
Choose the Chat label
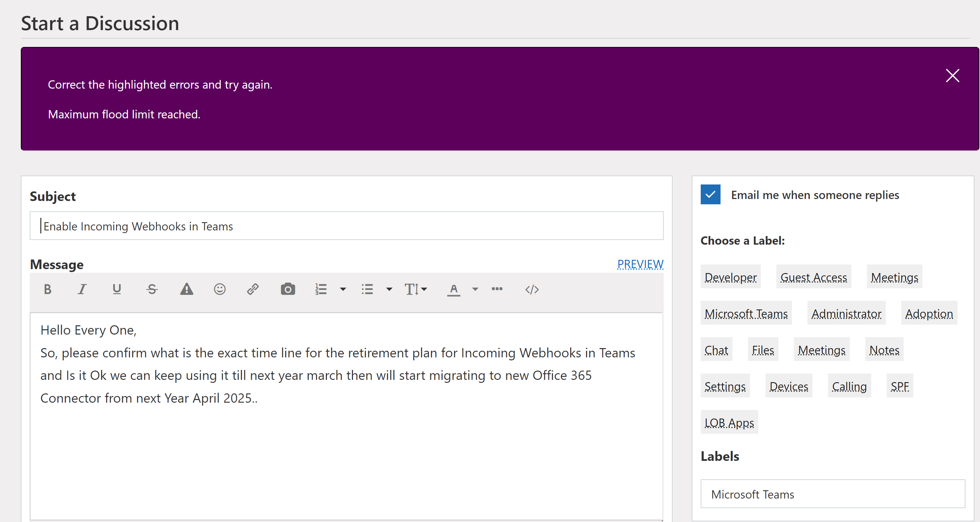716,349
